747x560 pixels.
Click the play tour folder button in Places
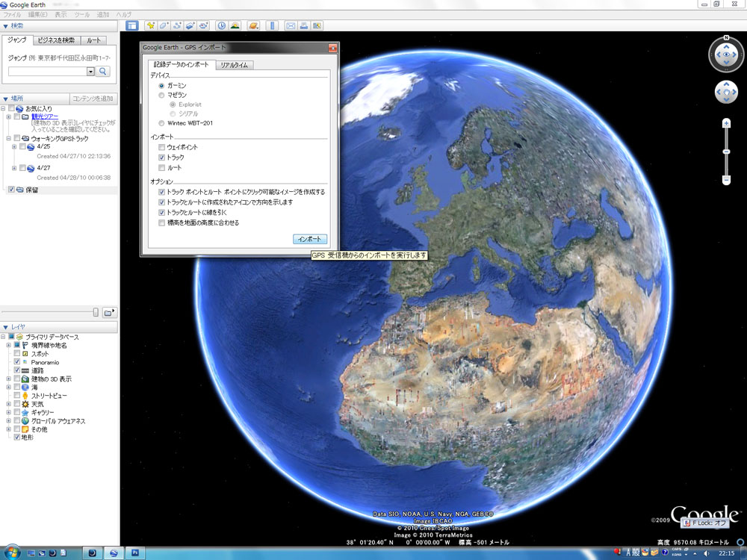[x=109, y=312]
